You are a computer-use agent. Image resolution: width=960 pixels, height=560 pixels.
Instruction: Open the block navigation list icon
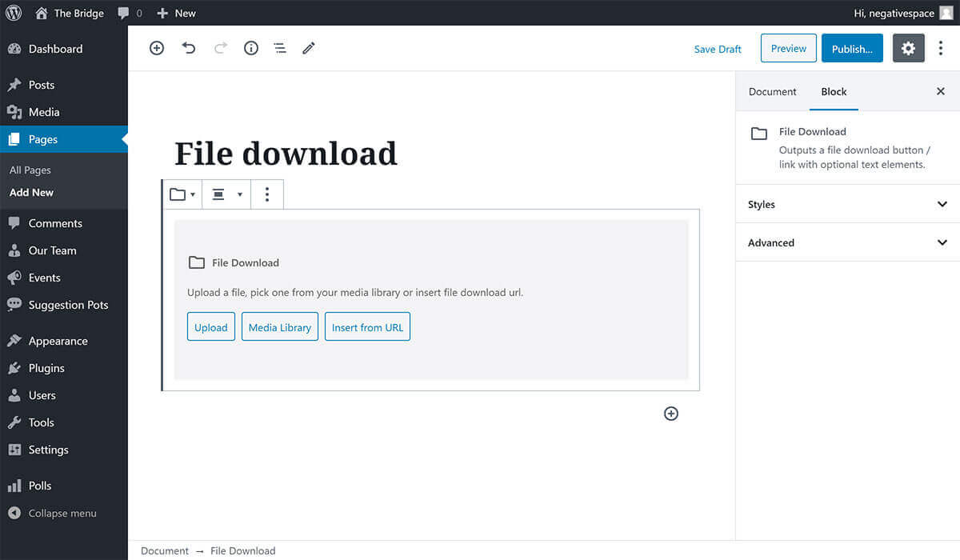[x=280, y=49]
